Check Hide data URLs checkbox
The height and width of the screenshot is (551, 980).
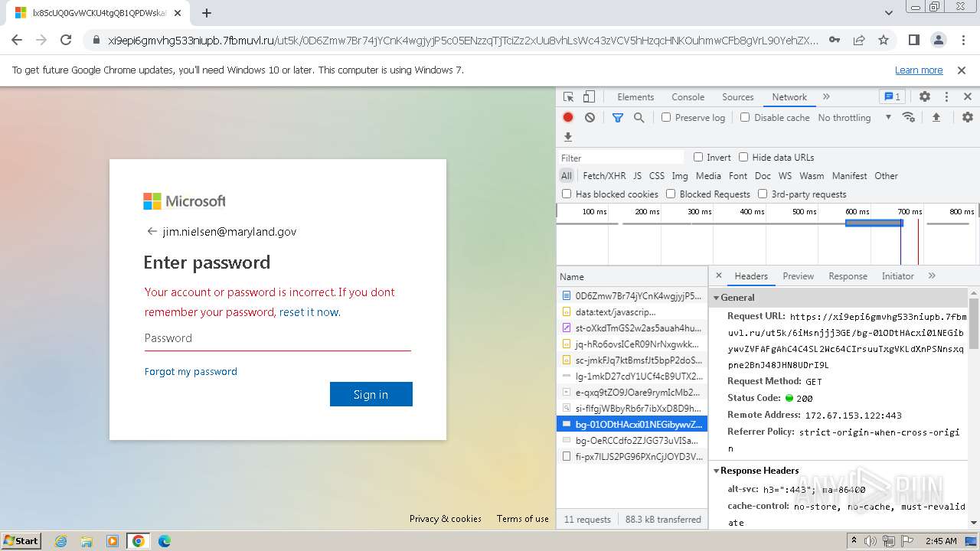tap(743, 157)
